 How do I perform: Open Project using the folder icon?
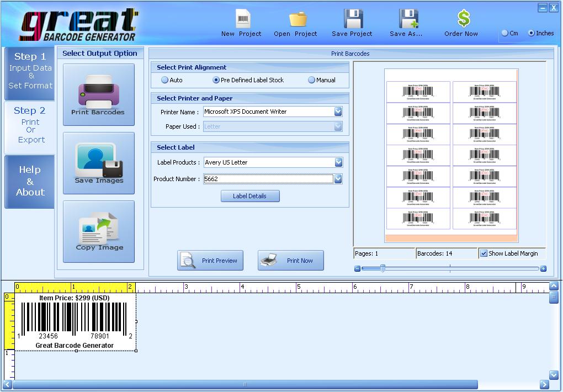pos(297,19)
